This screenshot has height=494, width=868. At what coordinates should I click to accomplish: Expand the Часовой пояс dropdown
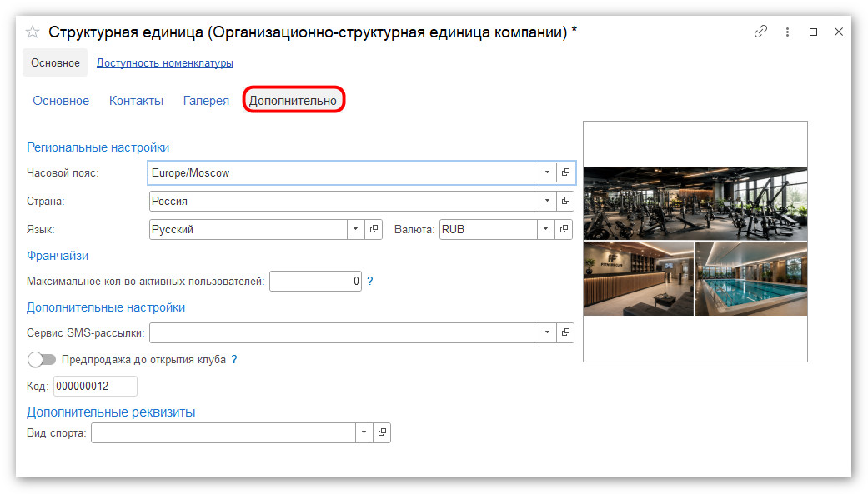547,172
